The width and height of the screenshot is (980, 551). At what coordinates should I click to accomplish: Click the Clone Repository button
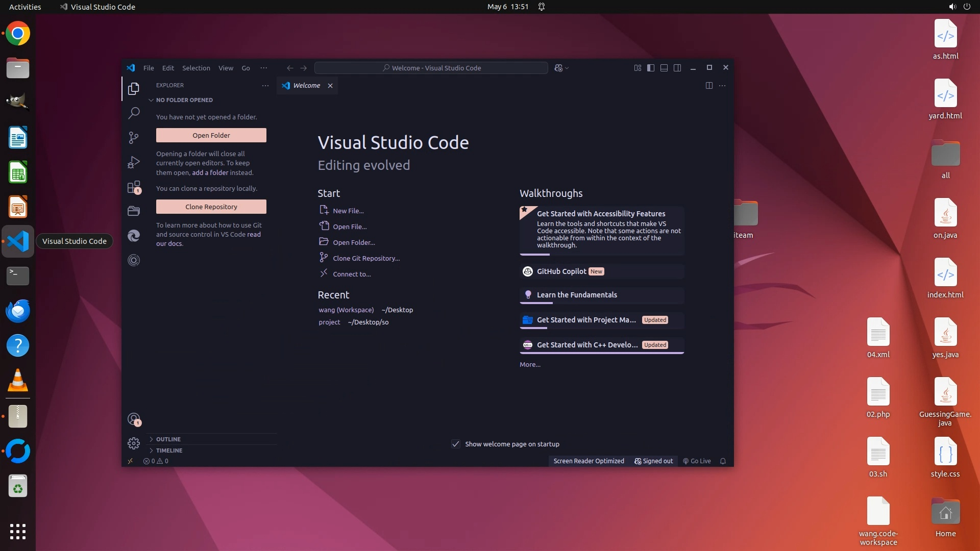(211, 207)
